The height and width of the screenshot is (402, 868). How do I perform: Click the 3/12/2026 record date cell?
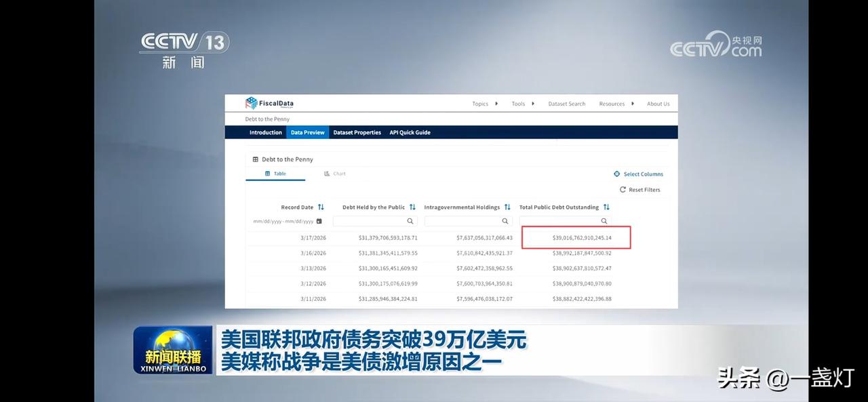click(x=313, y=284)
